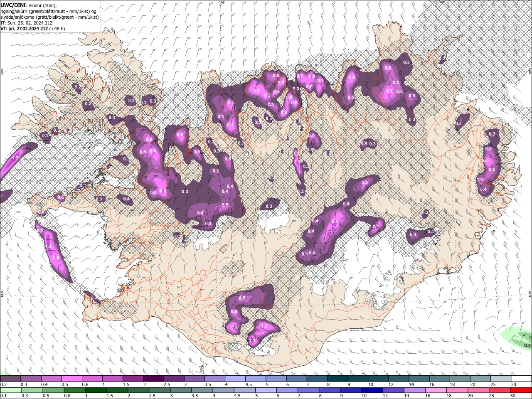
Task: Select the snow legend swatch between 0.2 and 0.3
Action: (x=11, y=379)
